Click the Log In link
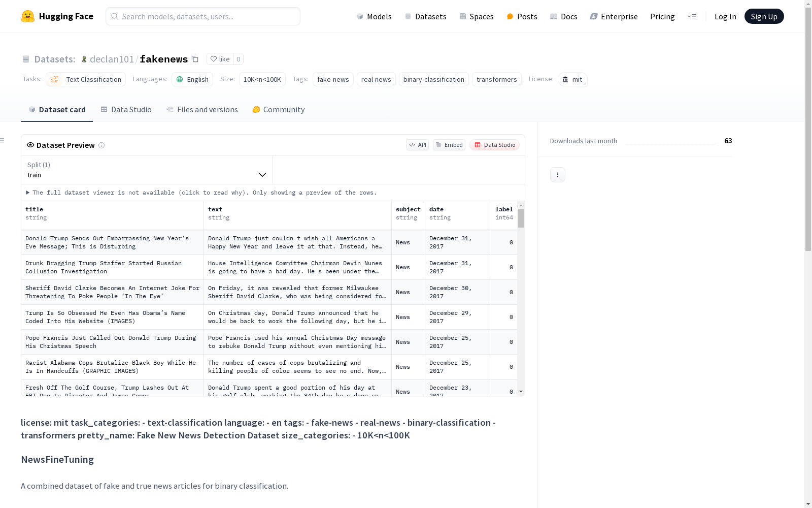812x508 pixels. click(725, 16)
